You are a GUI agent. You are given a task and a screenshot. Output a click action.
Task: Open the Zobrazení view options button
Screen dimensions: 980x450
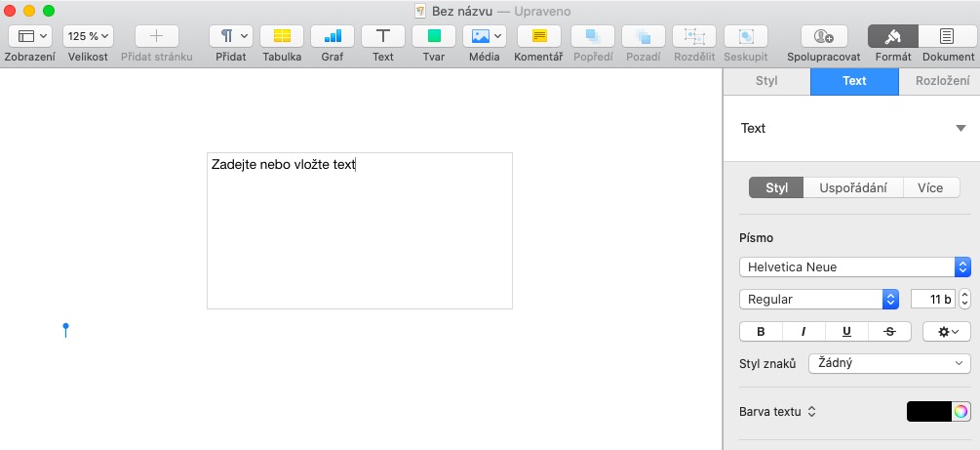30,36
